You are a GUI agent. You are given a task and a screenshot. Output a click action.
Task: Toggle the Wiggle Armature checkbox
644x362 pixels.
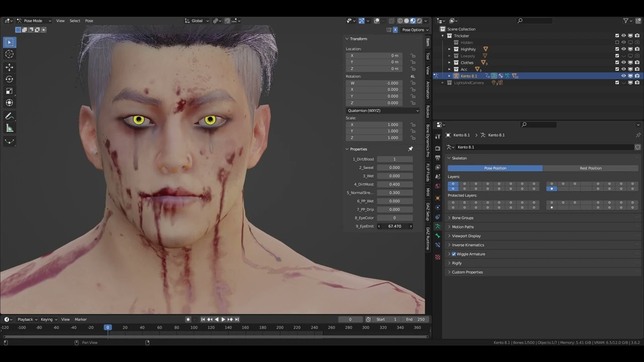point(454,254)
